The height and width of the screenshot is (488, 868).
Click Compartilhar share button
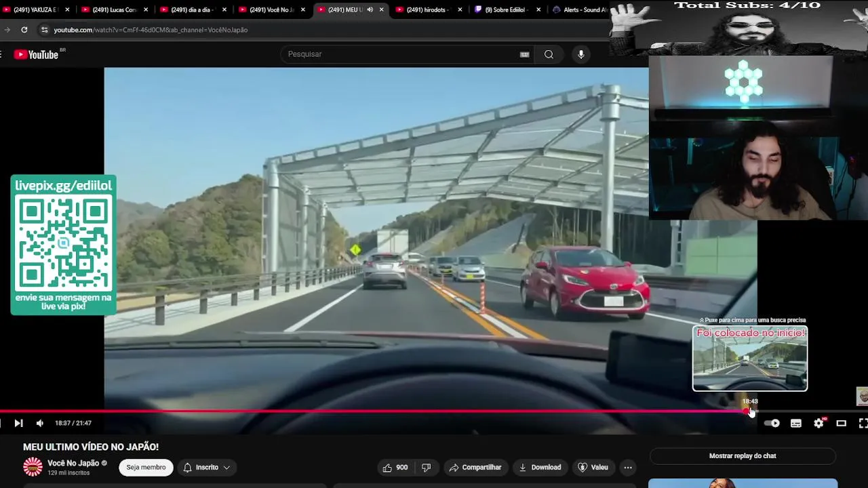pos(475,467)
